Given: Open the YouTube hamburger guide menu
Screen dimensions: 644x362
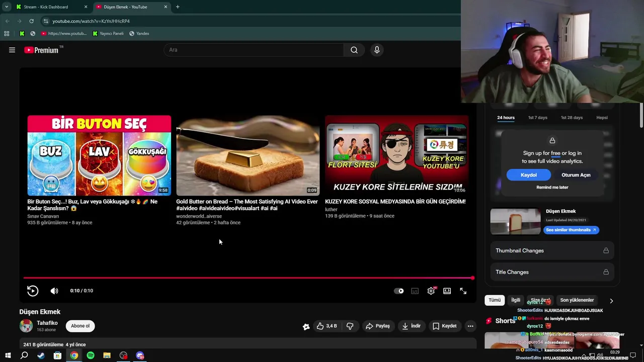Looking at the screenshot, I should (x=12, y=50).
